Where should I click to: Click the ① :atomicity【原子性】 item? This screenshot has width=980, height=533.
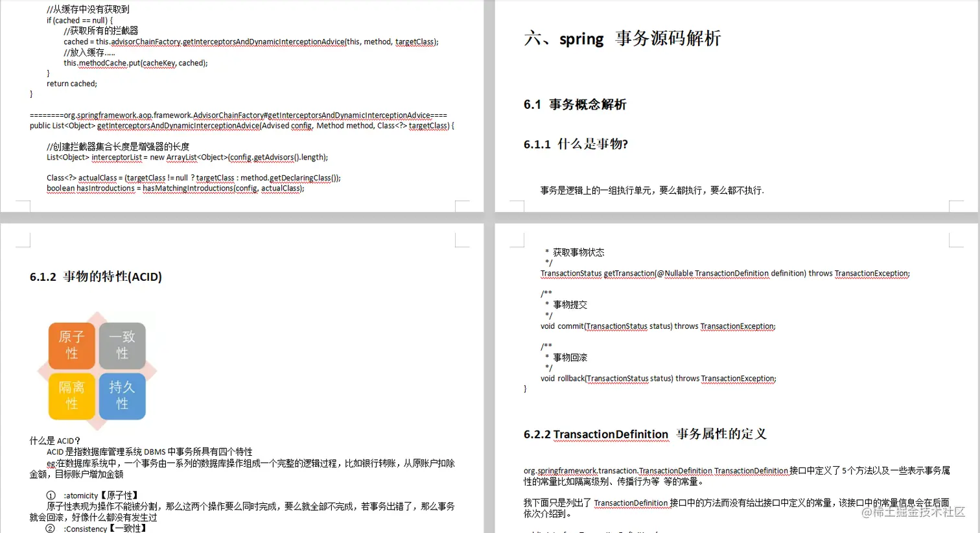click(x=92, y=495)
